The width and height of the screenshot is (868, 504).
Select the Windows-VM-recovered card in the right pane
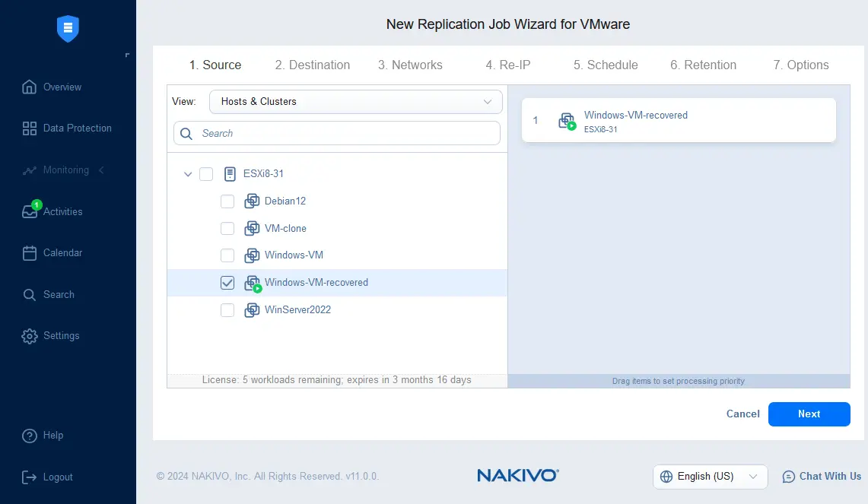point(679,120)
